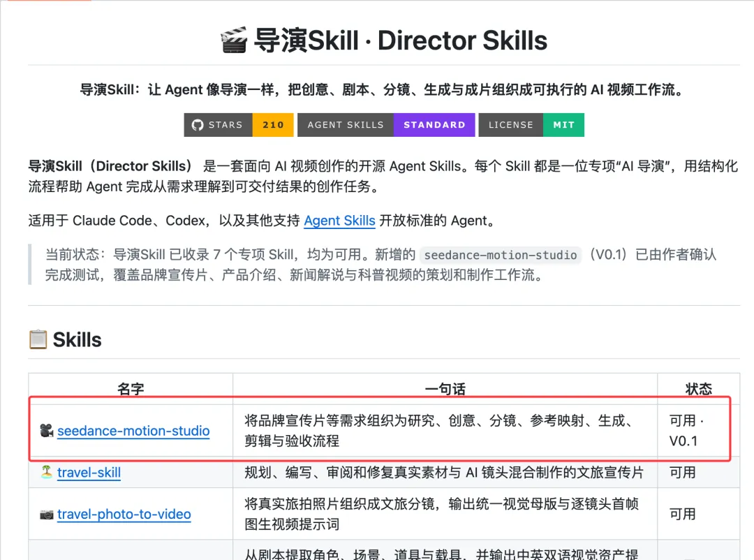Screen dimensions: 754x560
Task: Click the STANDARD Agent Skills badge
Action: pyautogui.click(x=434, y=125)
